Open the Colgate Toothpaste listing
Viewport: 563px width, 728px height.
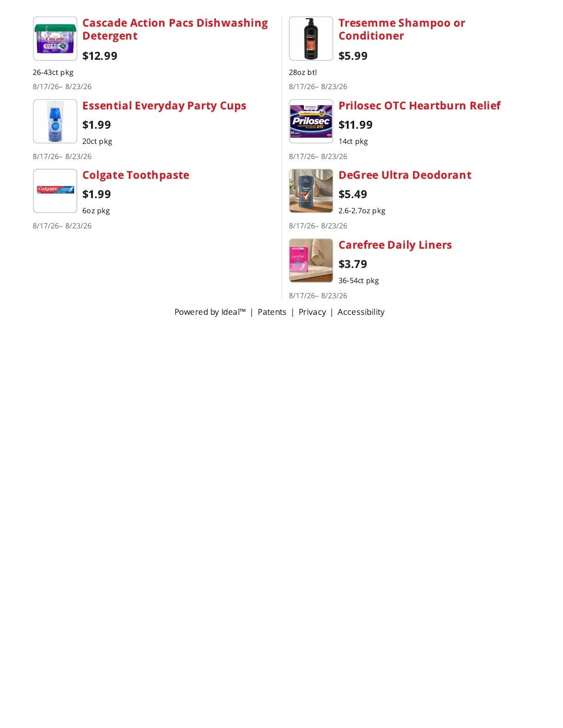pos(136,175)
